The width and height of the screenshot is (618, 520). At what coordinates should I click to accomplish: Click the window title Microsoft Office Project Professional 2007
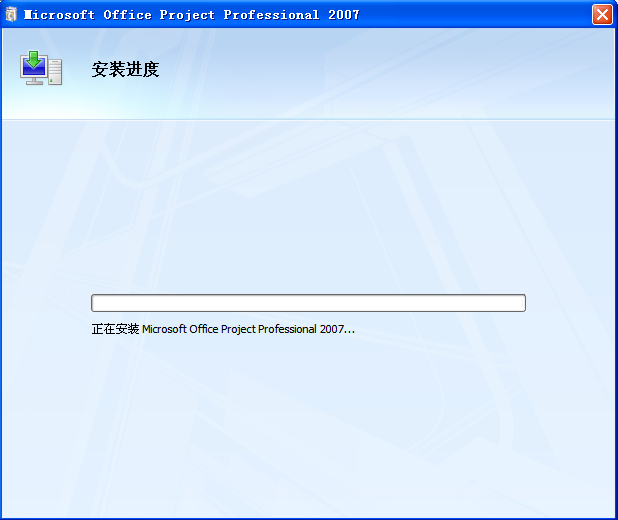click(x=192, y=15)
